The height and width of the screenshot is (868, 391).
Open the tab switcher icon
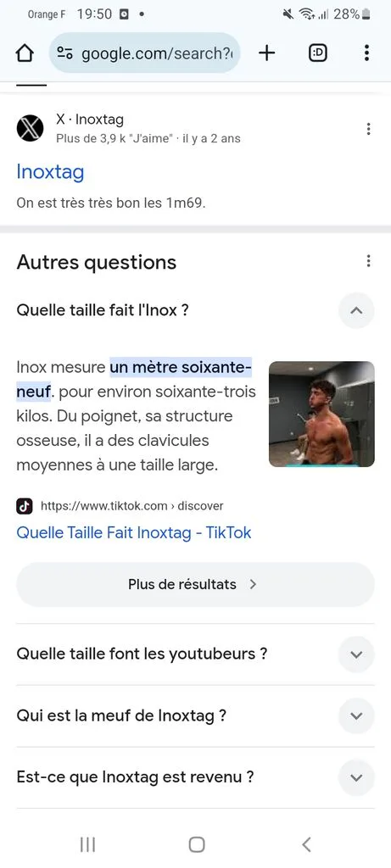tap(318, 53)
